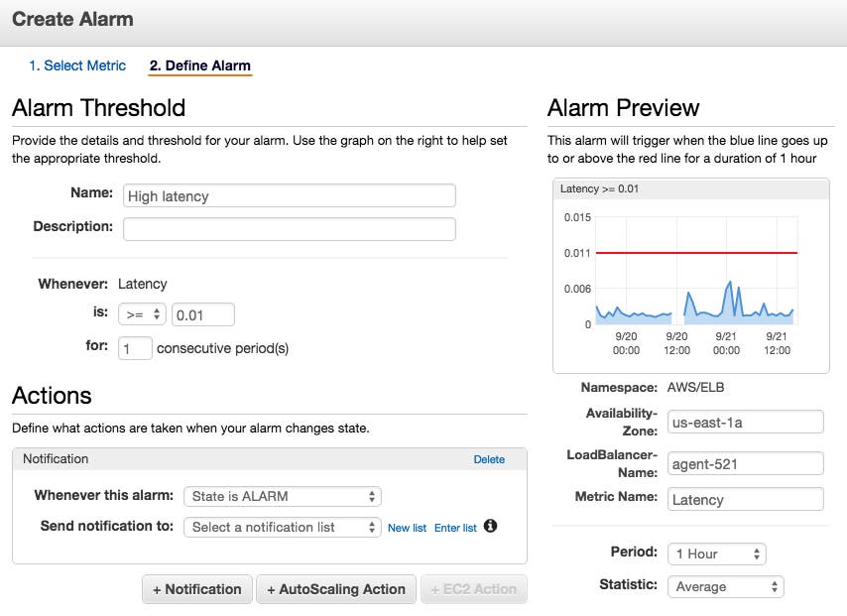Image resolution: width=847 pixels, height=616 pixels.
Task: Open the Statistic dropdown showing Average
Action: [725, 586]
